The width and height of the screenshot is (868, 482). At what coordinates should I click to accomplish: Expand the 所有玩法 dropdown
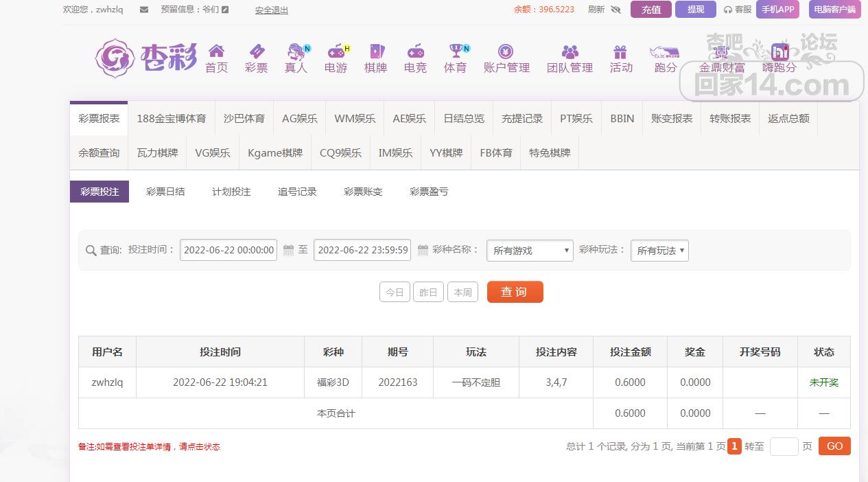(659, 251)
